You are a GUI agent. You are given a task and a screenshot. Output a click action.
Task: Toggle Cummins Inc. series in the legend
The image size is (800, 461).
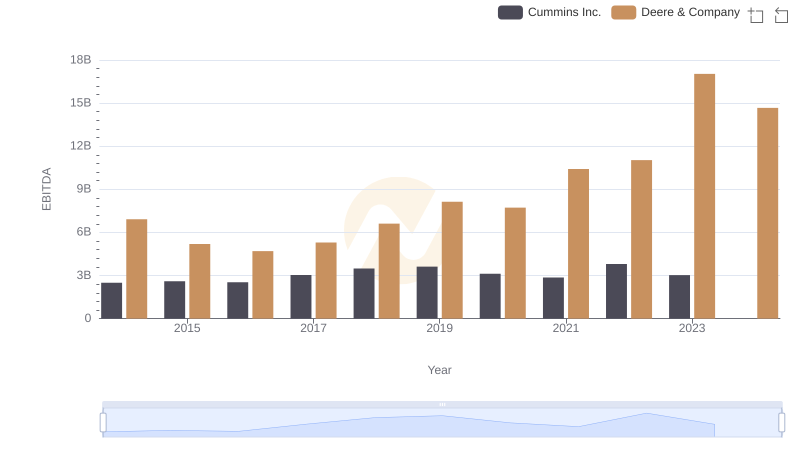coord(549,12)
